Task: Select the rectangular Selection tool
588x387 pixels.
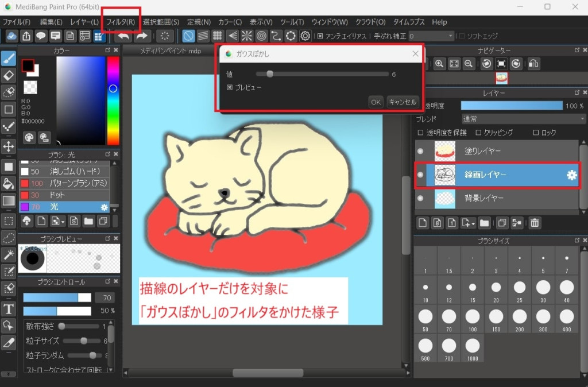Action: click(8, 221)
